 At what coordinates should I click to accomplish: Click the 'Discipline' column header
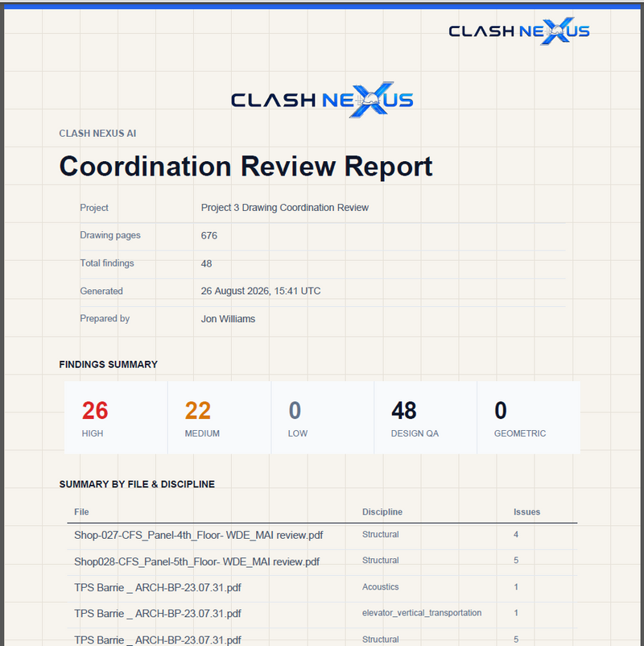[x=382, y=511]
